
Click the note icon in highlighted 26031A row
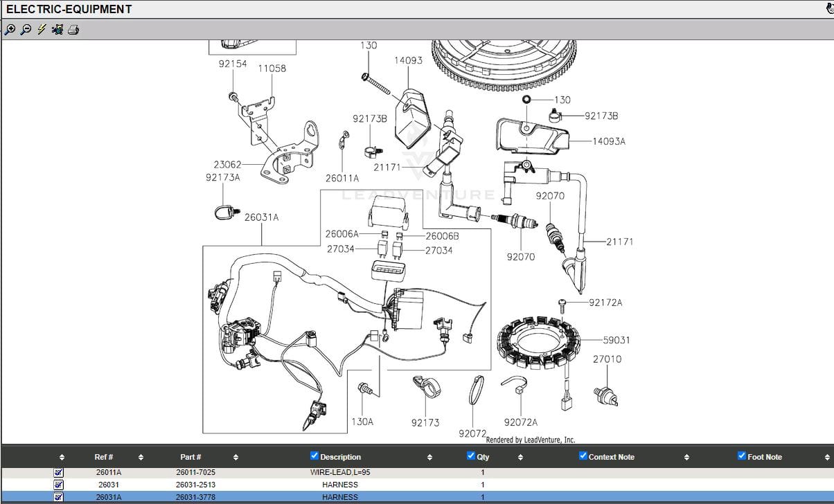coord(59,496)
